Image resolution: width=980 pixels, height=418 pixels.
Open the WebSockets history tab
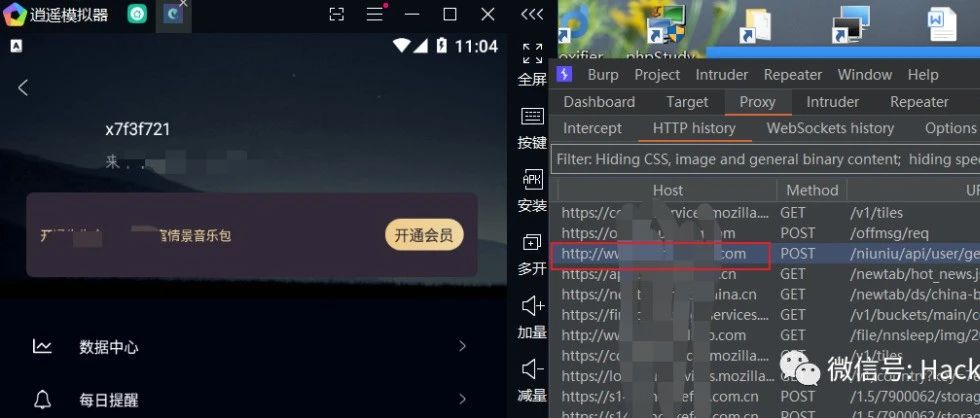(830, 128)
